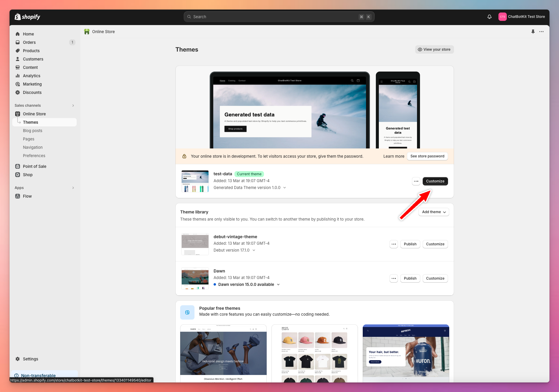Go to Products in sidebar
Image resolution: width=559 pixels, height=392 pixels.
(31, 51)
